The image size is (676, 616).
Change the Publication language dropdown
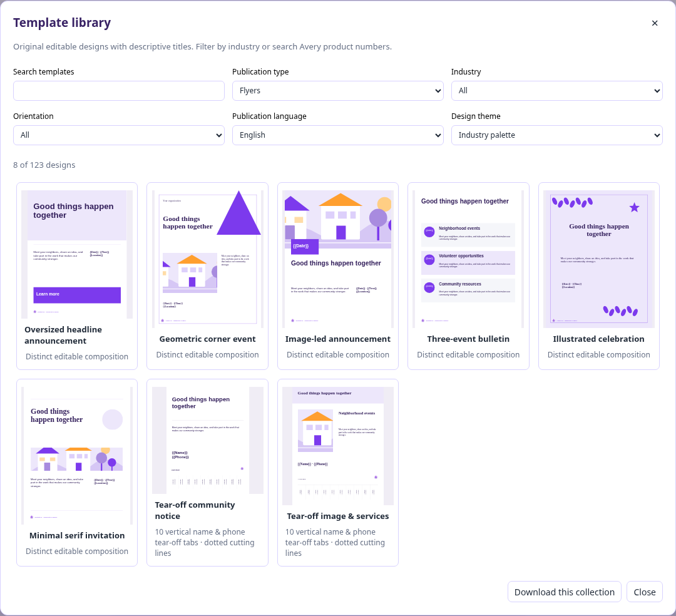click(x=337, y=135)
